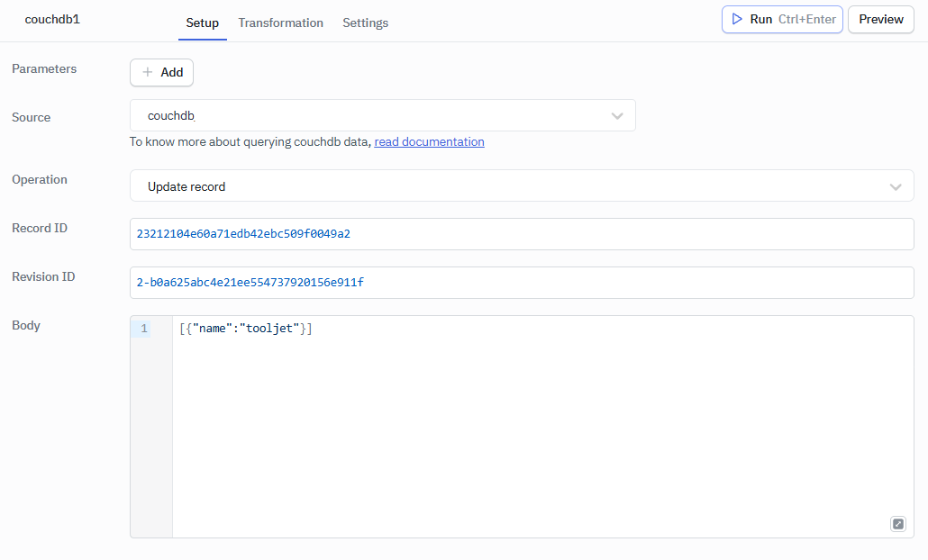Add a new parameter
The image size is (928, 560).
[162, 72]
